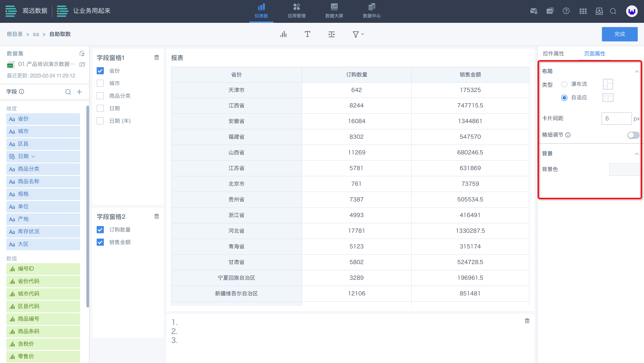Click the 背景色 color swatch
The image size is (644, 363).
pos(624,169)
